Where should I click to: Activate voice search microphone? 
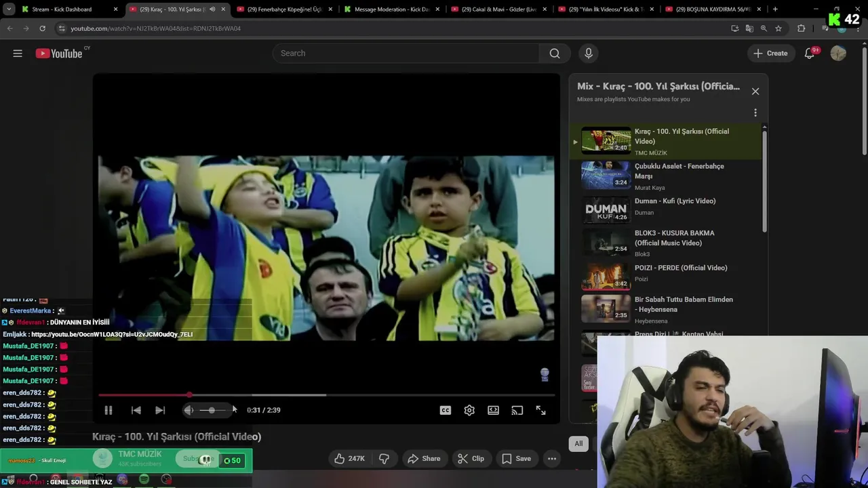click(589, 54)
